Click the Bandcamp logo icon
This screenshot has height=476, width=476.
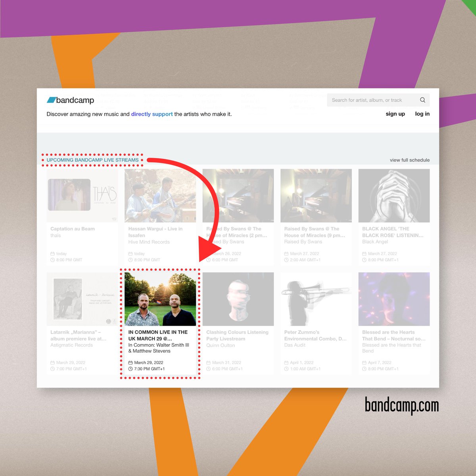tap(52, 100)
